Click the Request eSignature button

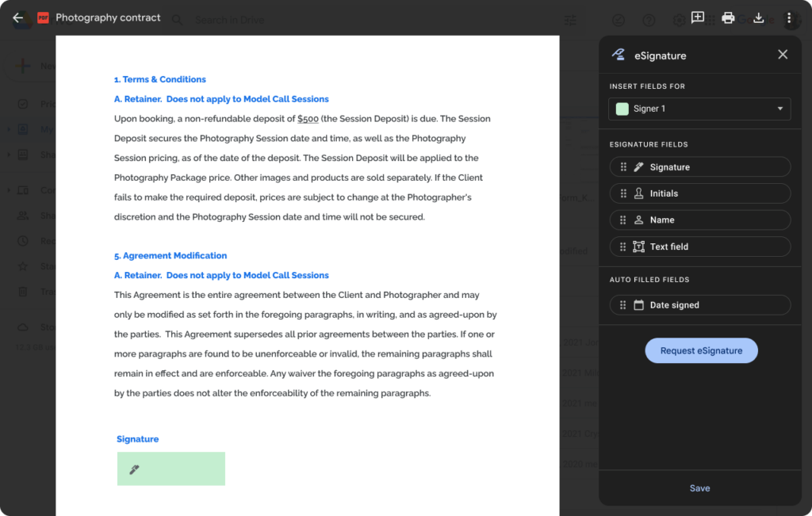tap(701, 351)
